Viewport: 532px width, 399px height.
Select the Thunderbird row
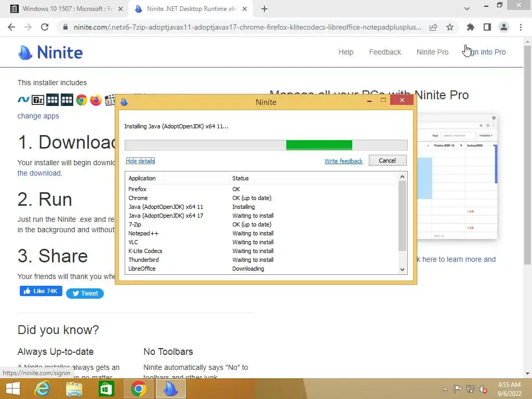tap(262, 260)
